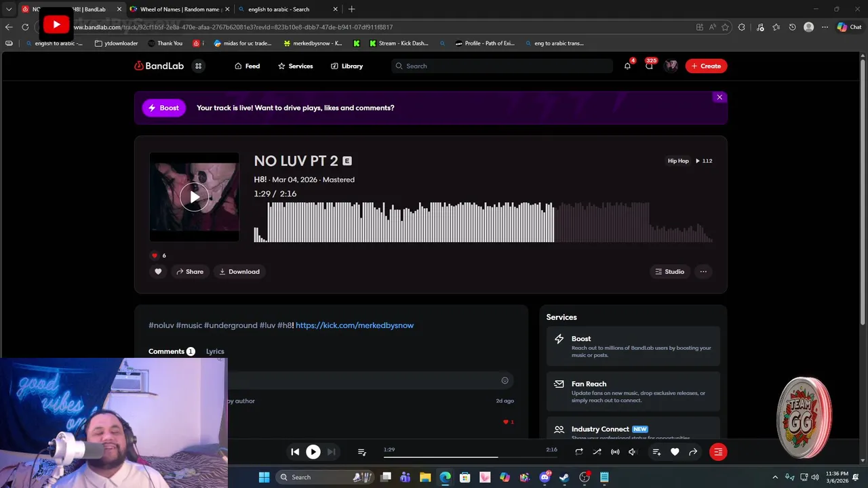Viewport: 868px width, 488px height.
Task: Switch to the Lyrics tab
Action: [x=215, y=352]
